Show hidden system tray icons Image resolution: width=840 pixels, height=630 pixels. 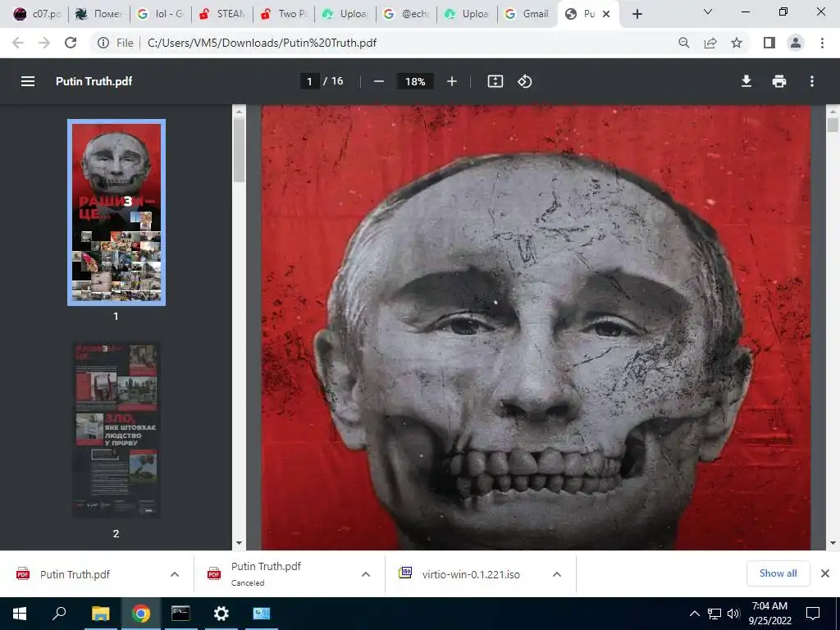(694, 614)
